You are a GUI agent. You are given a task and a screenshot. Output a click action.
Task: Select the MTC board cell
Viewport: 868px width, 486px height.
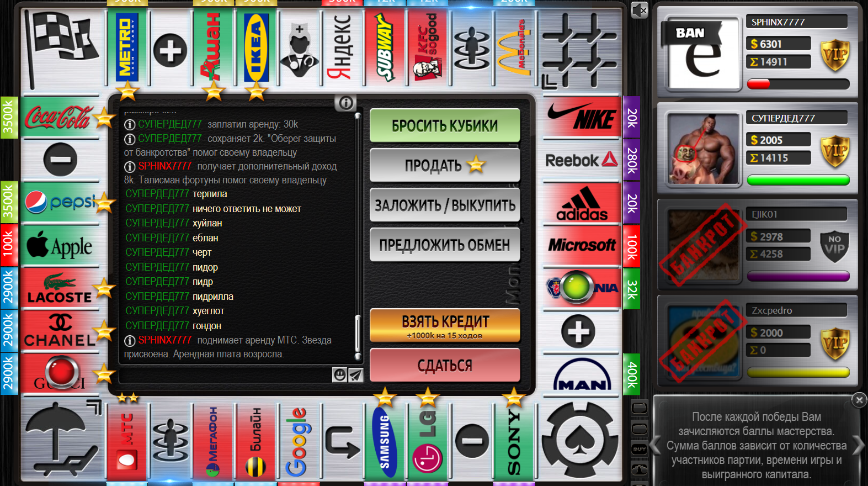127,441
